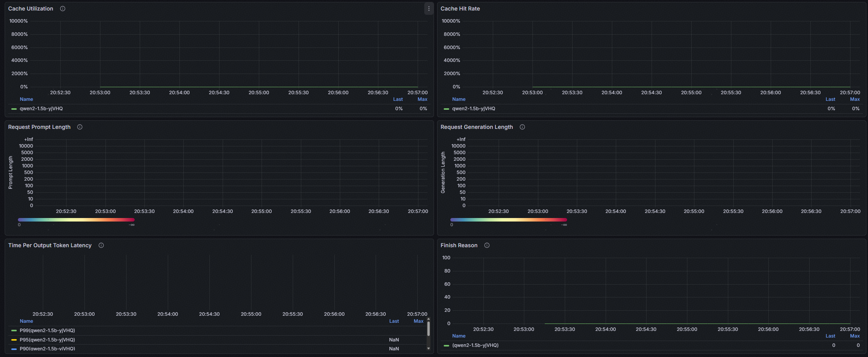Toggle P99 series in latency legend

pos(47,331)
